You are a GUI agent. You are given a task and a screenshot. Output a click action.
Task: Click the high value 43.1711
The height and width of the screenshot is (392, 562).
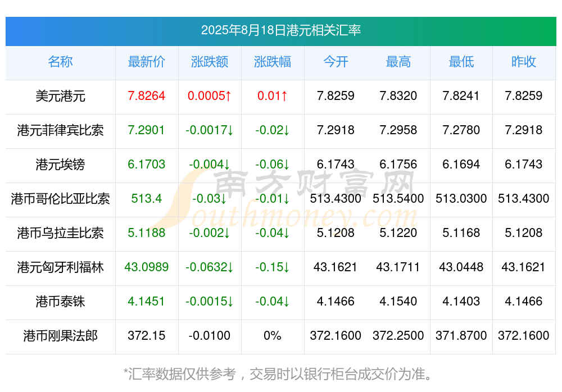click(x=398, y=267)
